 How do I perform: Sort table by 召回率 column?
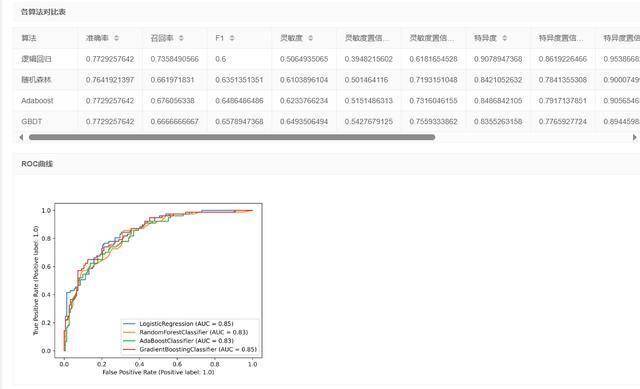pos(181,38)
